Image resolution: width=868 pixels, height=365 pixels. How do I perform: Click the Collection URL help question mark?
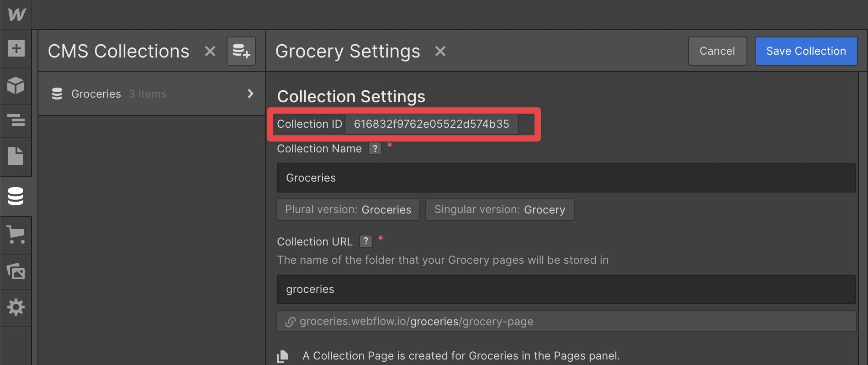click(366, 241)
